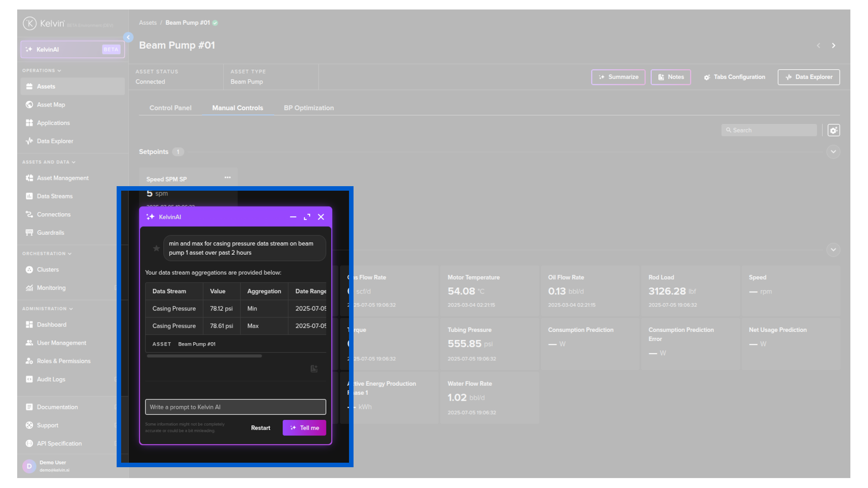Collapse the sidebar with the blue arrow
The height and width of the screenshot is (488, 868).
coord(128,38)
